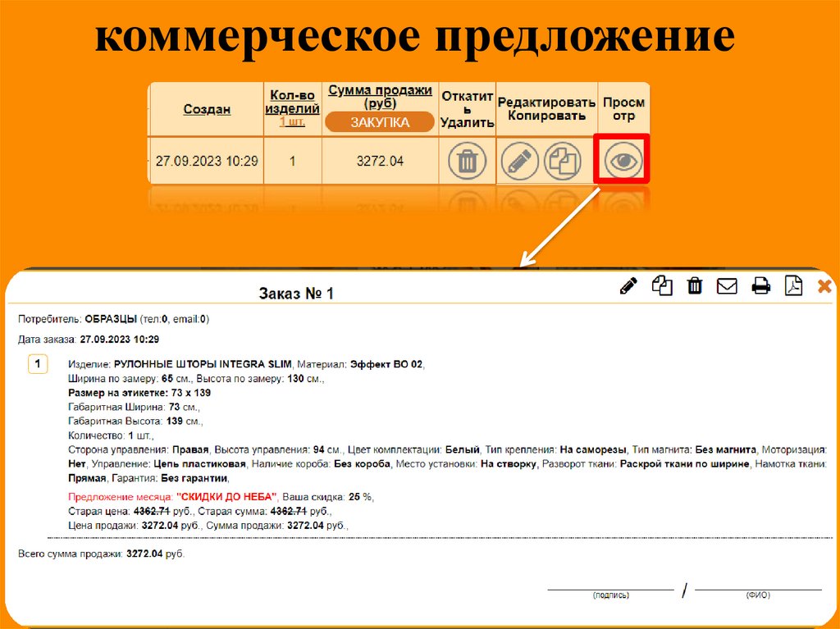840x629 pixels.
Task: Click the copy icon in the table row
Action: click(563, 161)
